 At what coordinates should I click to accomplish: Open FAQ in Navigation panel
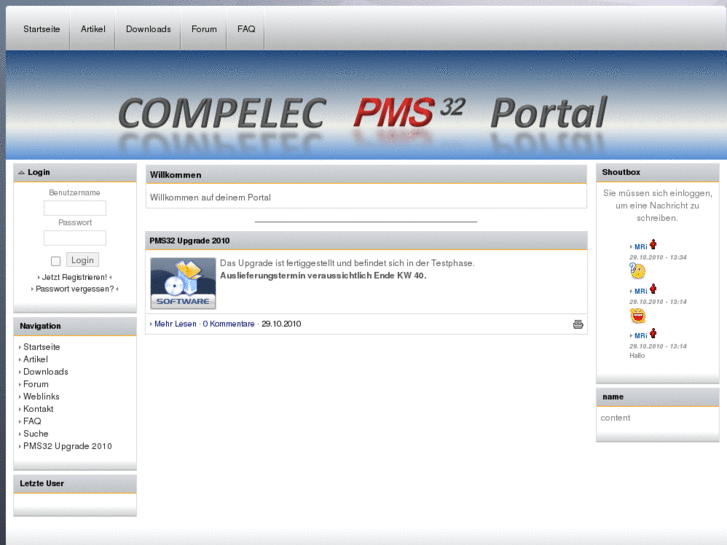click(x=32, y=422)
